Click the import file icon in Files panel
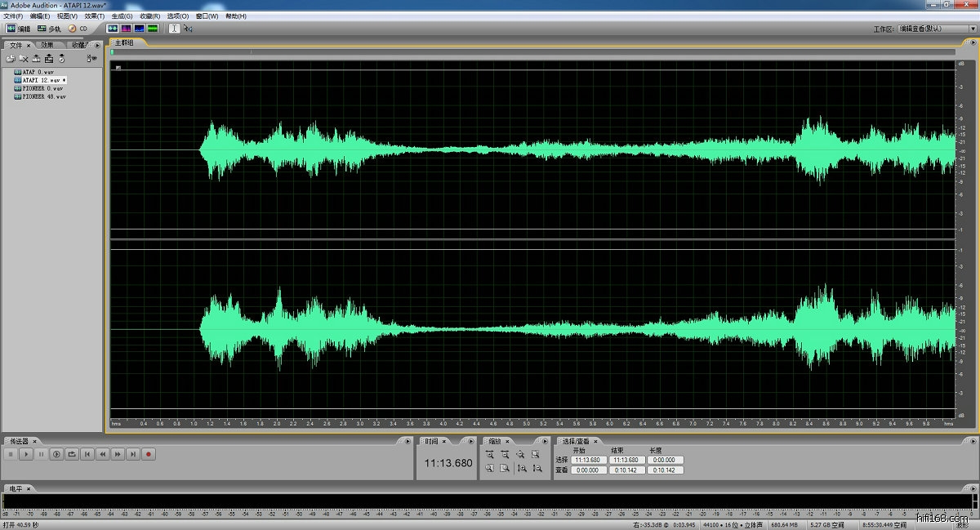The height and width of the screenshot is (530, 980). point(11,59)
